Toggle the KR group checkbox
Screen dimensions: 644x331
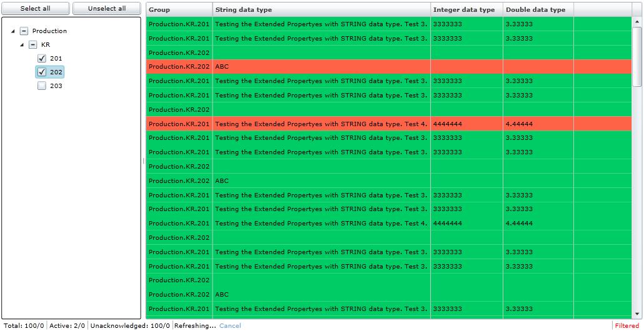(x=33, y=45)
